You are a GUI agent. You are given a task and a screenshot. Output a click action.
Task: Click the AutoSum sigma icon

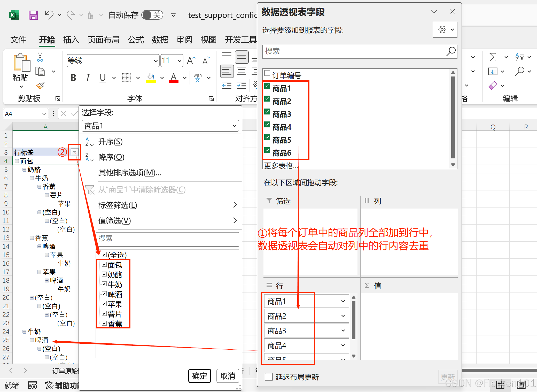pyautogui.click(x=493, y=57)
